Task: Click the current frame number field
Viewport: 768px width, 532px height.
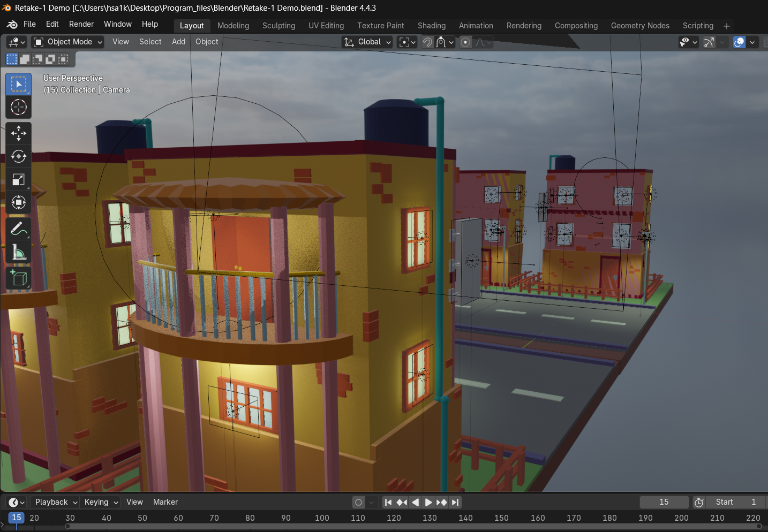Action: (664, 502)
